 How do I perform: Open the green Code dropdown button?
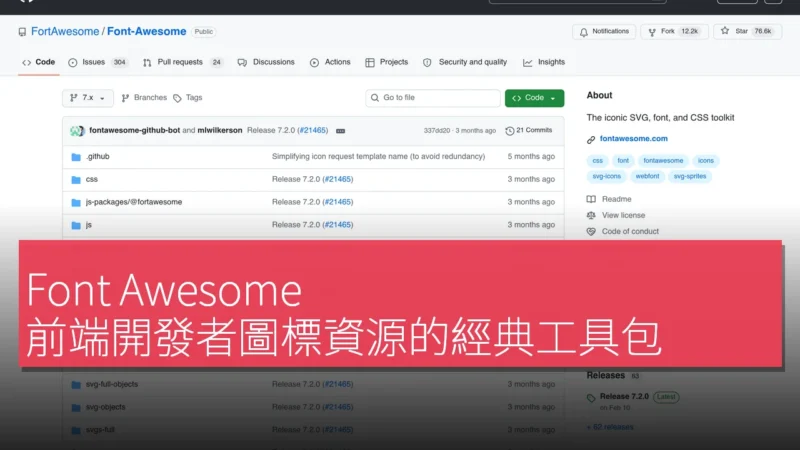[534, 98]
